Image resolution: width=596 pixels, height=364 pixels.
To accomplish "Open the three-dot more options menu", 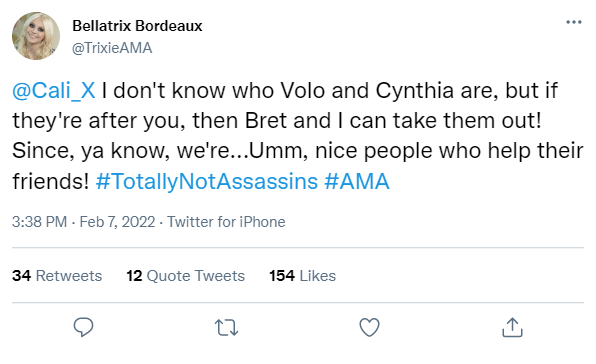I will (574, 22).
